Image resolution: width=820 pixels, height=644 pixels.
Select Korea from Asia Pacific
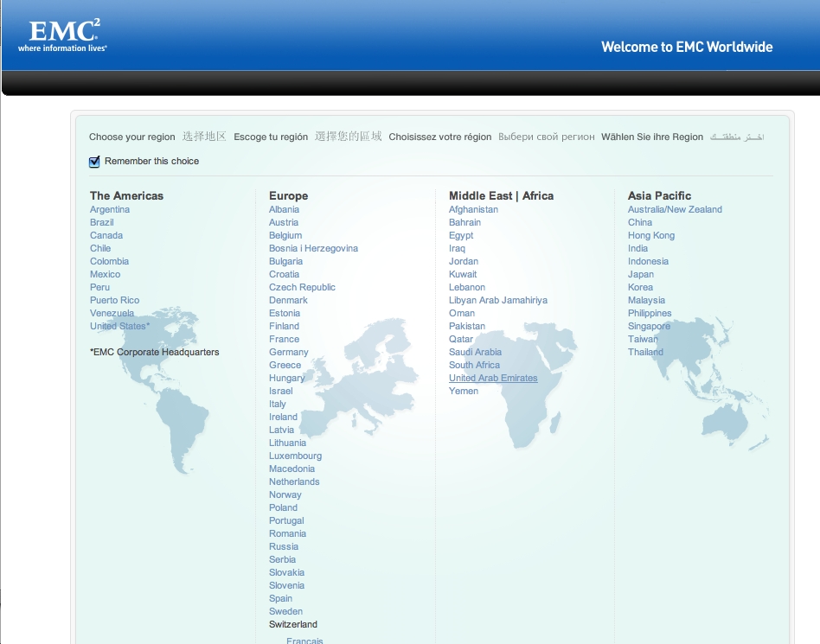point(640,288)
